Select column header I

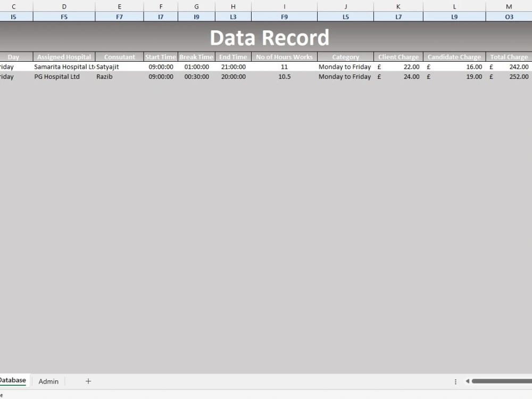284,6
